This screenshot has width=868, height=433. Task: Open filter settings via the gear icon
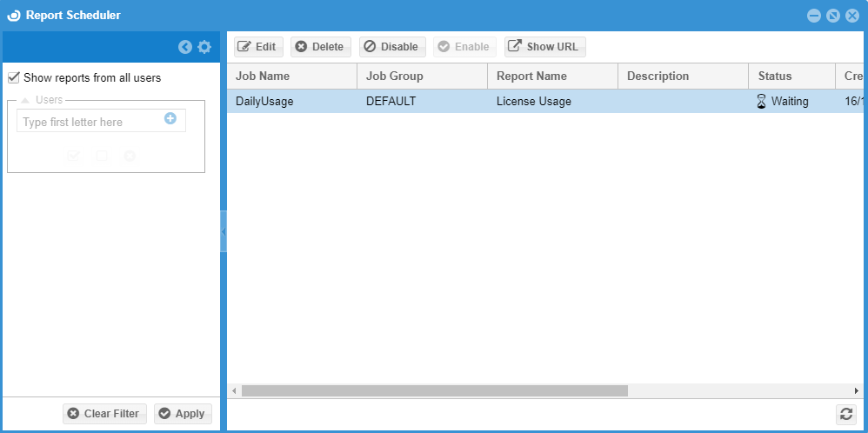pos(204,47)
